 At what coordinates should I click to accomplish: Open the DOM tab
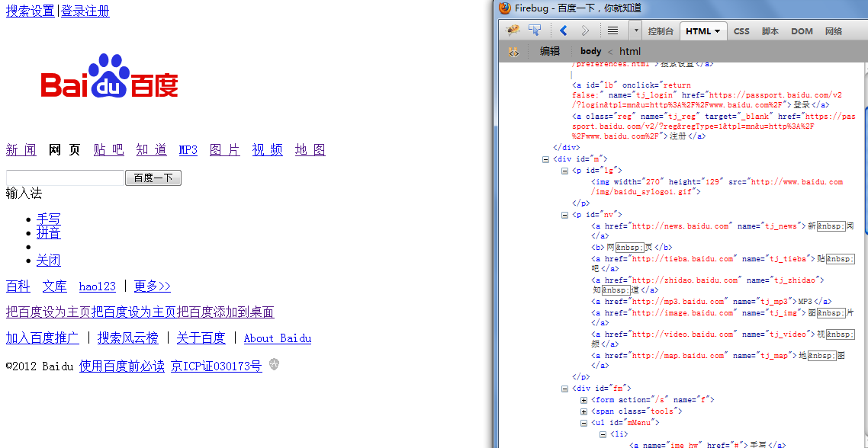coord(802,31)
